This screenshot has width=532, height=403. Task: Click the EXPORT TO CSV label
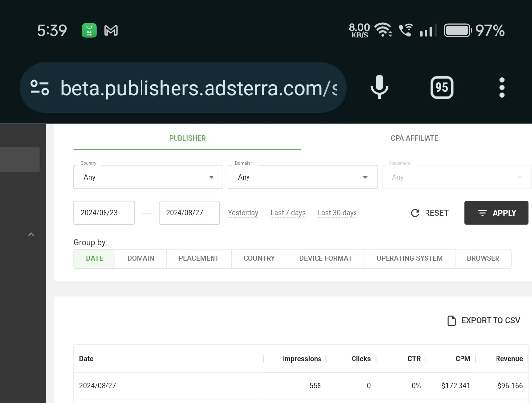[491, 321]
